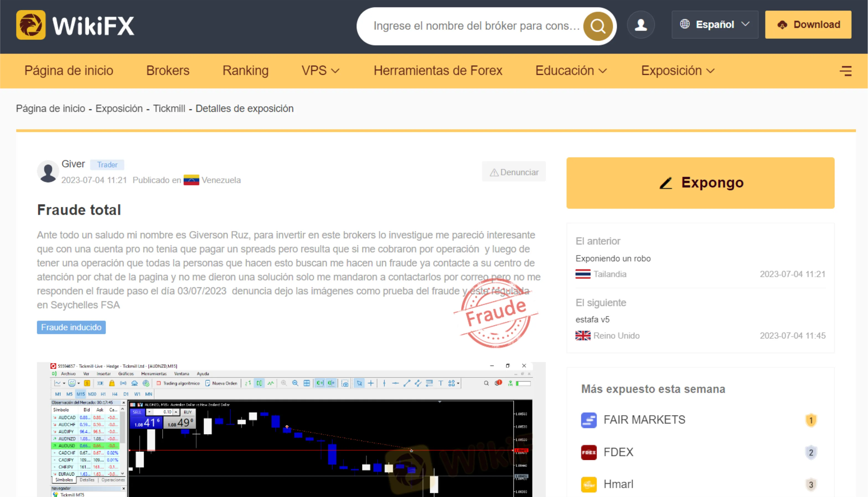Click the rank 1 badge icon

811,420
